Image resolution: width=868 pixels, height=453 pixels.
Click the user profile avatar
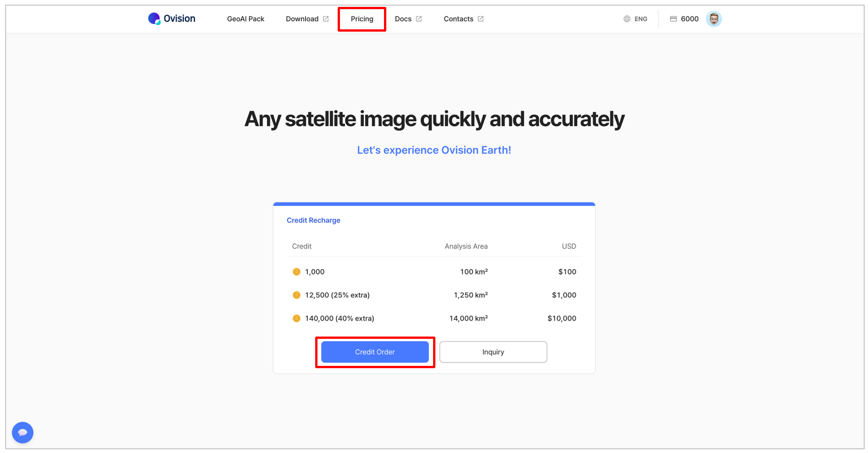713,19
